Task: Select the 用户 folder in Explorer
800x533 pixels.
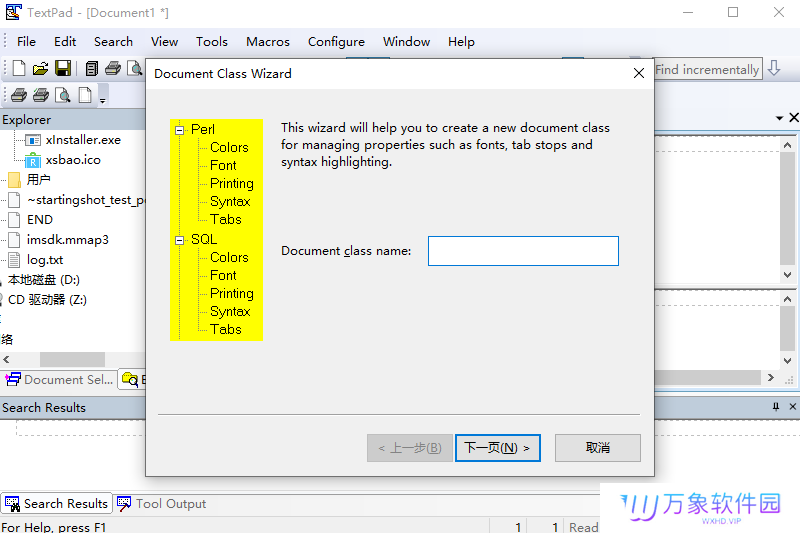Action: coord(39,180)
